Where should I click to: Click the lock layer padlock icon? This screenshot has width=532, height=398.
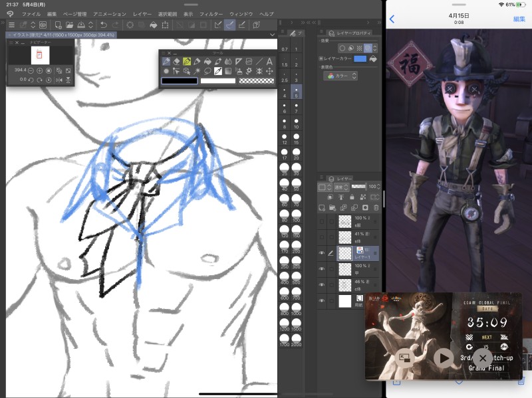(x=352, y=197)
